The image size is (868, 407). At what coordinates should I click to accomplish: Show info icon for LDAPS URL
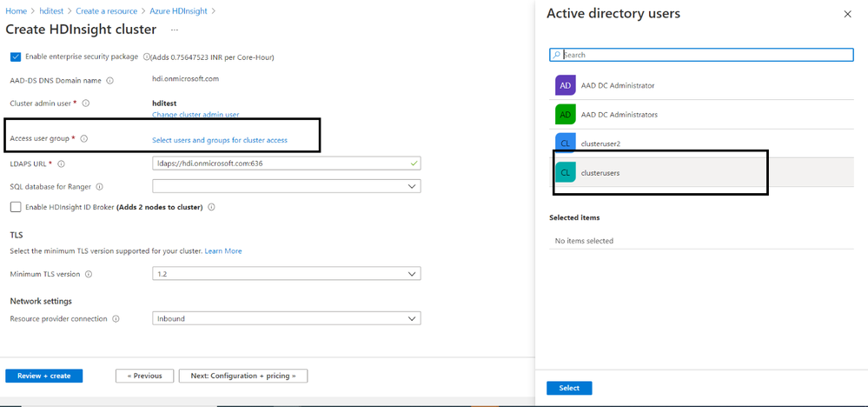click(62, 163)
